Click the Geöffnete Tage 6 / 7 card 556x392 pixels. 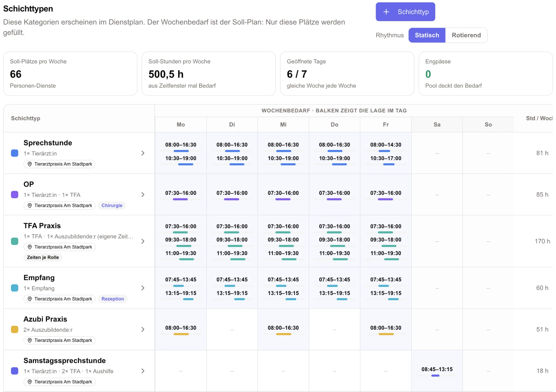(347, 74)
